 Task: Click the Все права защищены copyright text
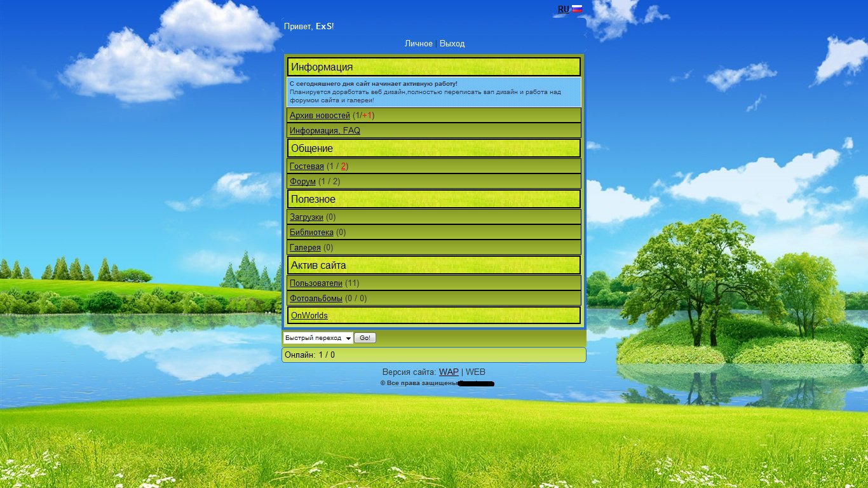point(419,383)
